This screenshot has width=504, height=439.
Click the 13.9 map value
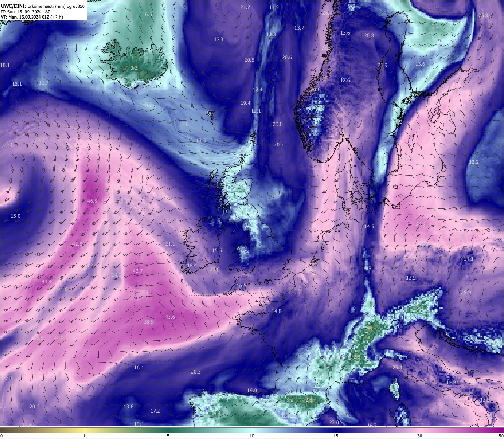[411, 278]
